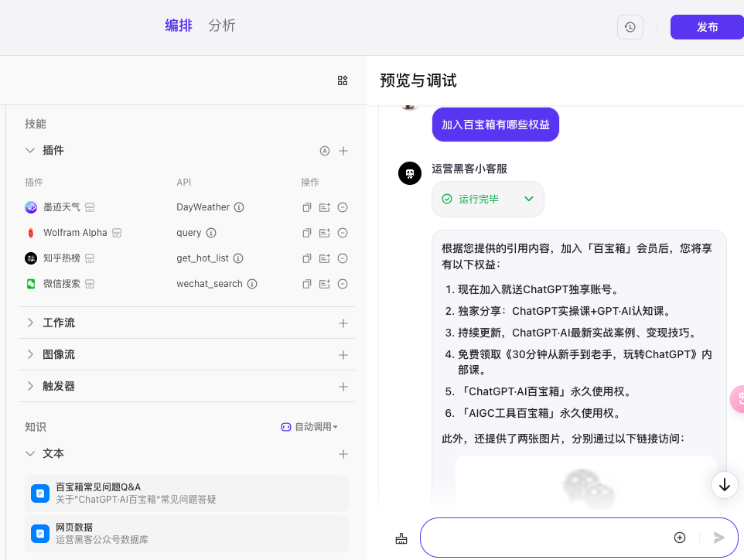Attach a file using circled plus icon
Screen dimensions: 744x560
[x=680, y=538]
